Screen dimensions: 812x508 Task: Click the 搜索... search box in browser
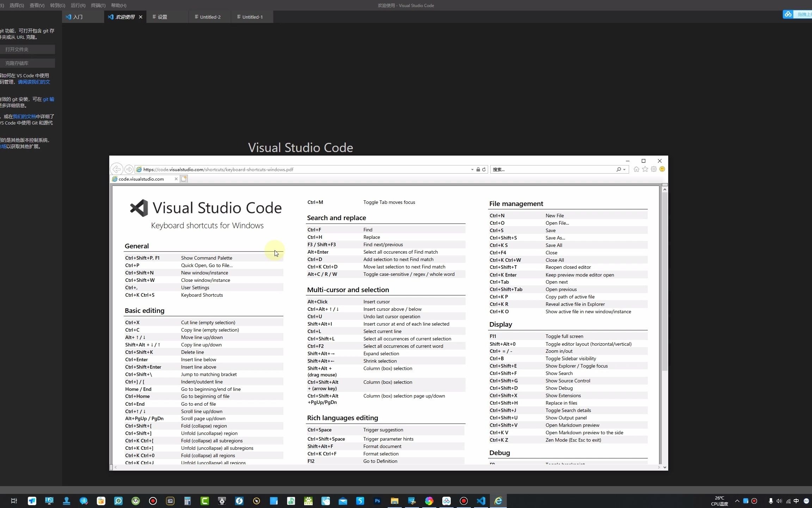[553, 170]
